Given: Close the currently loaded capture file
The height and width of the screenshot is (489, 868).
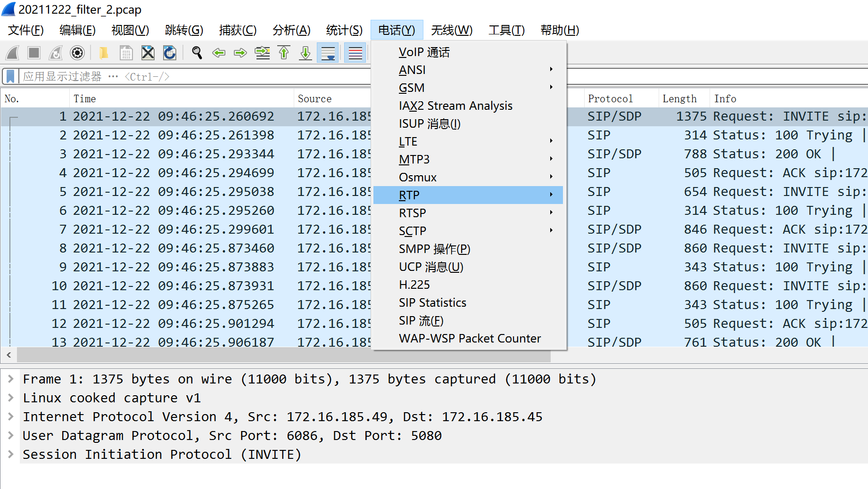Looking at the screenshot, I should click(148, 53).
